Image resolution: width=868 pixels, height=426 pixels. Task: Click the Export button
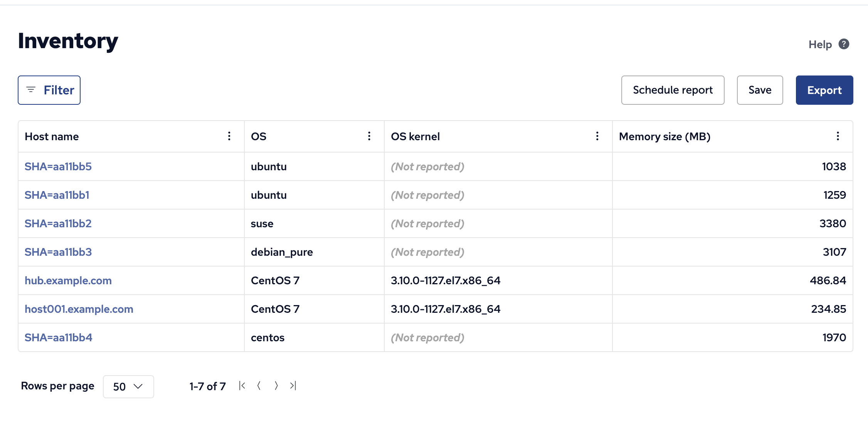pos(824,90)
